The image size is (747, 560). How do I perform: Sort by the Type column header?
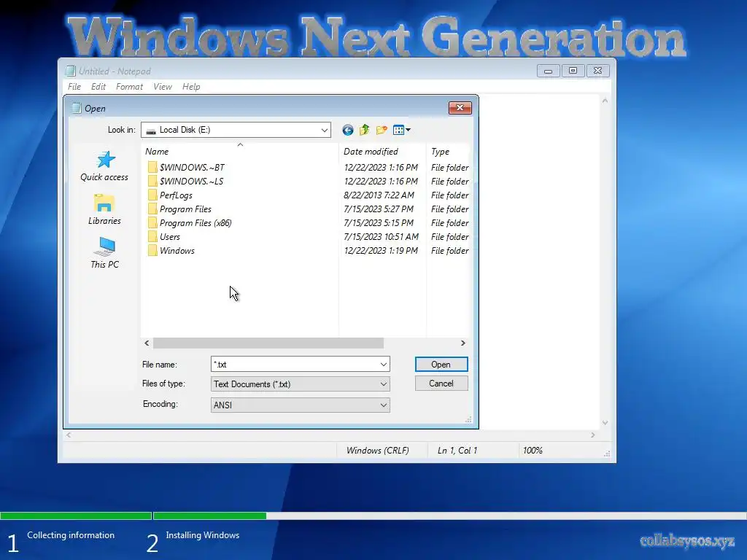point(449,152)
